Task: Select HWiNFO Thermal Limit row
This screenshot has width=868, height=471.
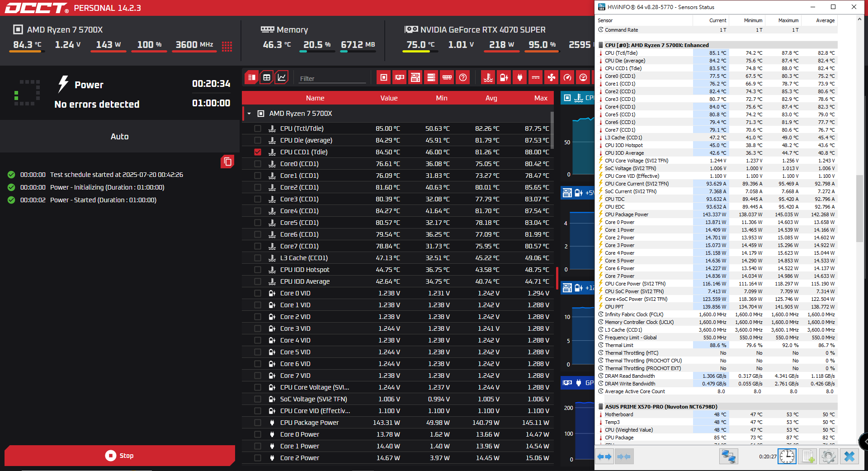Action: coord(717,345)
